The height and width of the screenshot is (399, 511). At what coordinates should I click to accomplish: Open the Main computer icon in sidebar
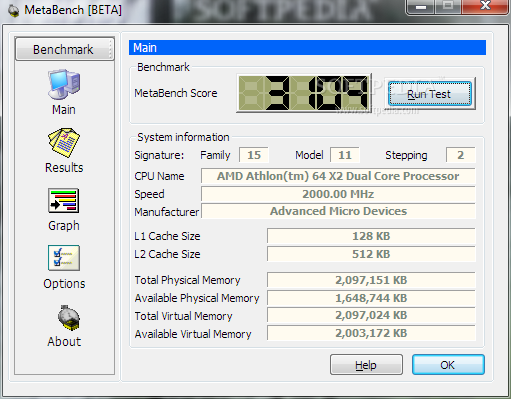[x=64, y=84]
